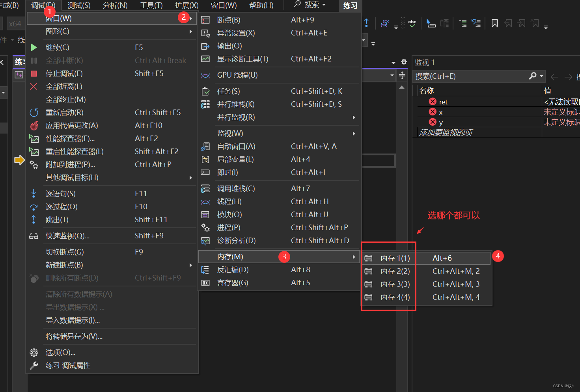
Task: Select 内存 4(4) memory window
Action: pyautogui.click(x=426, y=297)
